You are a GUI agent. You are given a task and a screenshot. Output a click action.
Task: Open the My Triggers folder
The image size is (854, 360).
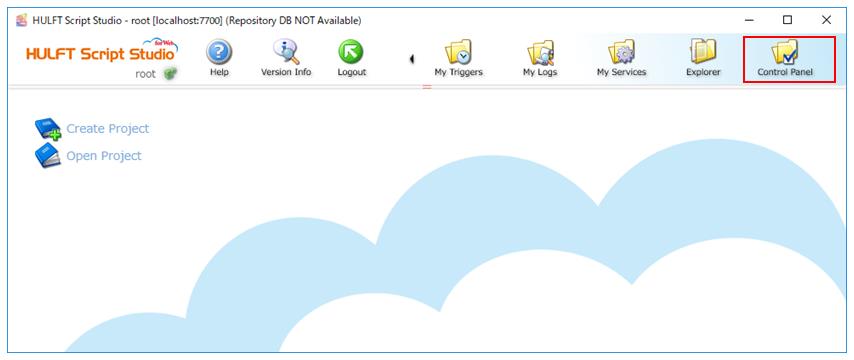[458, 58]
